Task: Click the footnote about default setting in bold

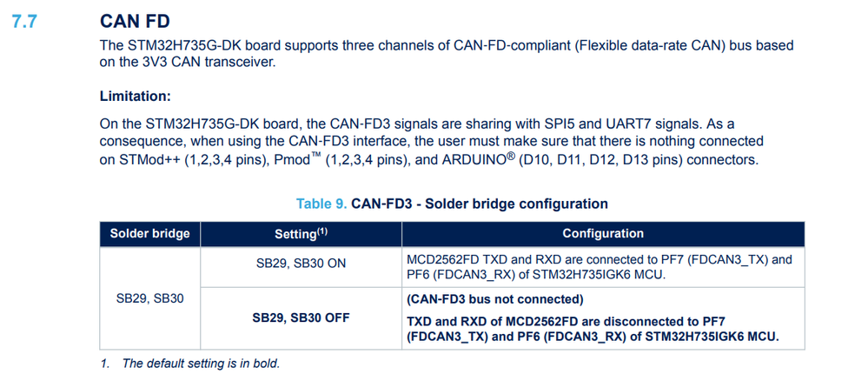Action: (x=190, y=364)
